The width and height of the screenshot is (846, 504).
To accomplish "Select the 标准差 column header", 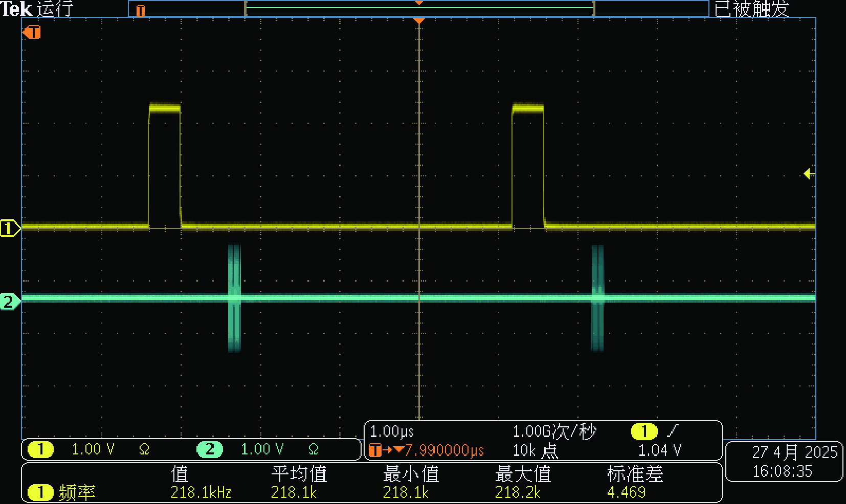I will click(x=635, y=474).
